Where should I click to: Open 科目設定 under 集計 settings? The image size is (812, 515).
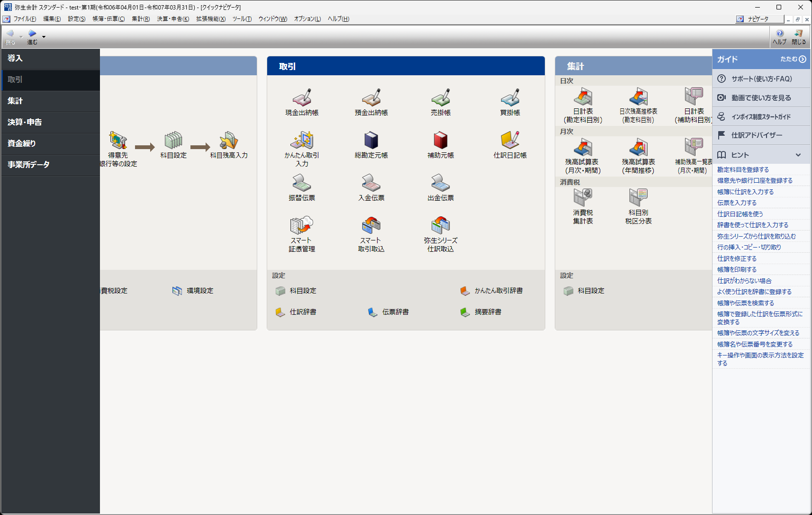coord(584,291)
